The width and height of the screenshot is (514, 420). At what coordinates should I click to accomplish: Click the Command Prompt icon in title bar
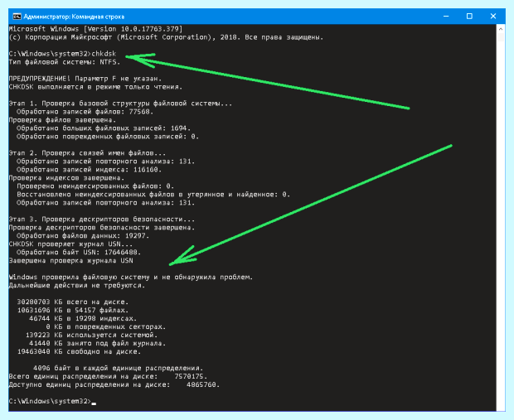click(x=17, y=17)
